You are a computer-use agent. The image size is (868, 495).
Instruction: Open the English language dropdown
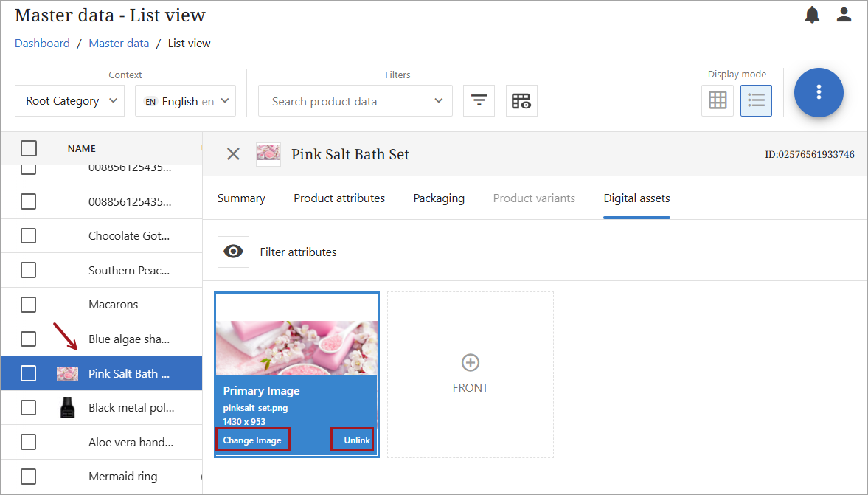tap(185, 101)
